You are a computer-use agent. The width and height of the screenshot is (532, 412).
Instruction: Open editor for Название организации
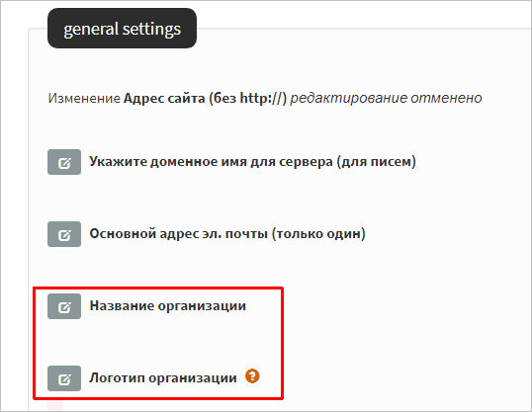(x=64, y=306)
